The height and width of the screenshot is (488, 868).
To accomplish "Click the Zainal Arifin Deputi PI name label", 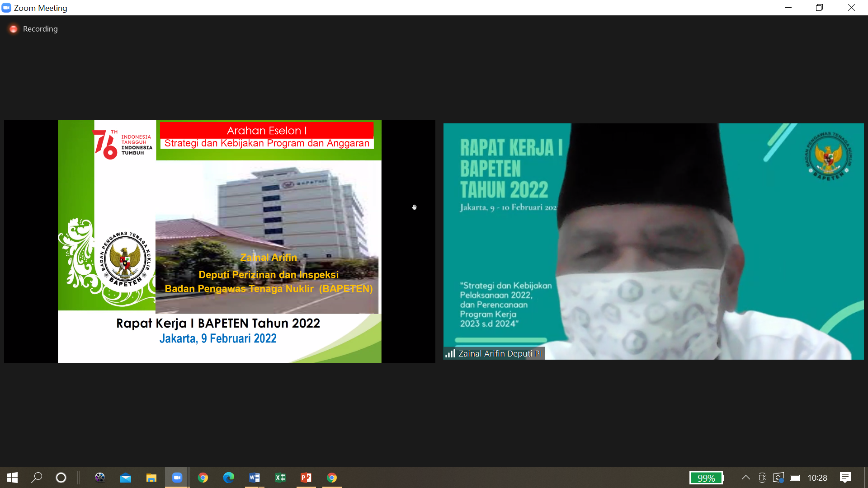I will [500, 353].
